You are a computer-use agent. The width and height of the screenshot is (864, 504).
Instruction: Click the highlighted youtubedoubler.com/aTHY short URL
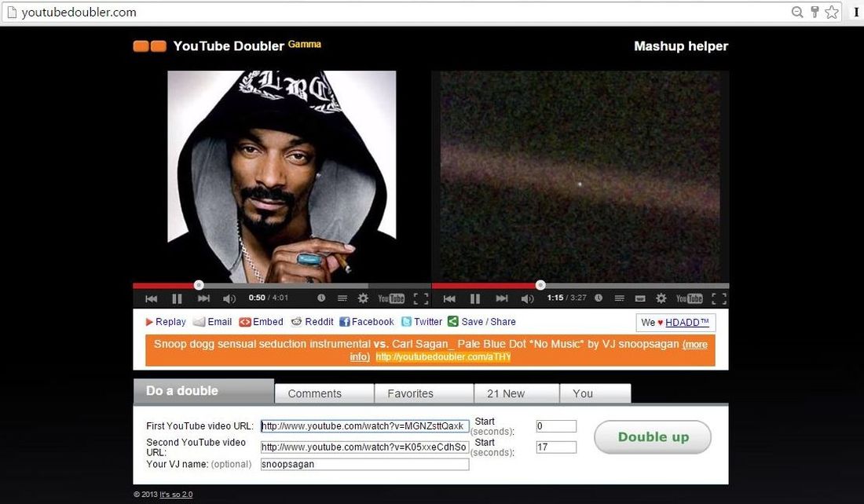click(443, 357)
